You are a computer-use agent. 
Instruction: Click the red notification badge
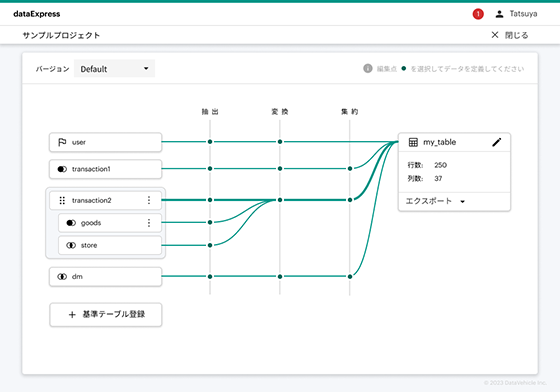click(x=478, y=14)
